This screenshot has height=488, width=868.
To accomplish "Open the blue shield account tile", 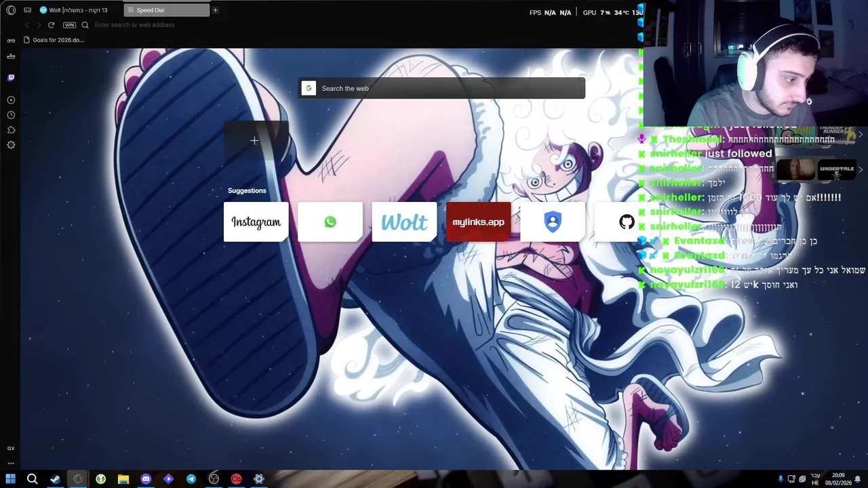I will pyautogui.click(x=553, y=222).
